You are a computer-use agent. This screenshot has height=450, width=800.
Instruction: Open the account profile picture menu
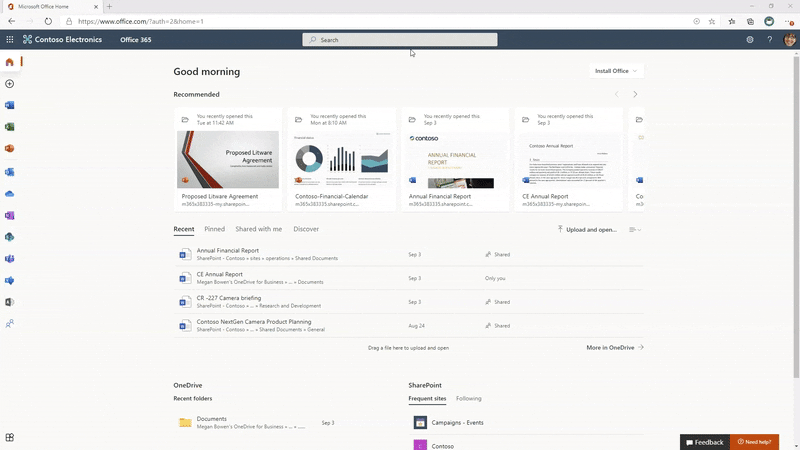click(x=789, y=39)
